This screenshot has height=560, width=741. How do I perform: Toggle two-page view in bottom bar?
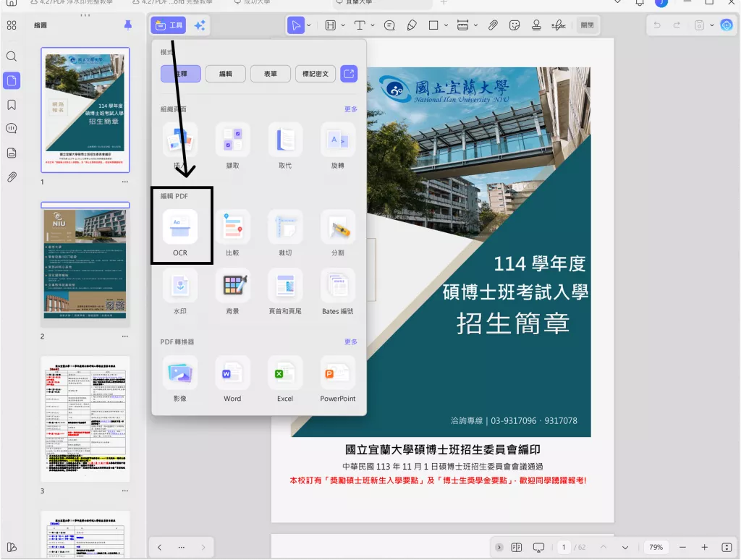click(x=517, y=547)
